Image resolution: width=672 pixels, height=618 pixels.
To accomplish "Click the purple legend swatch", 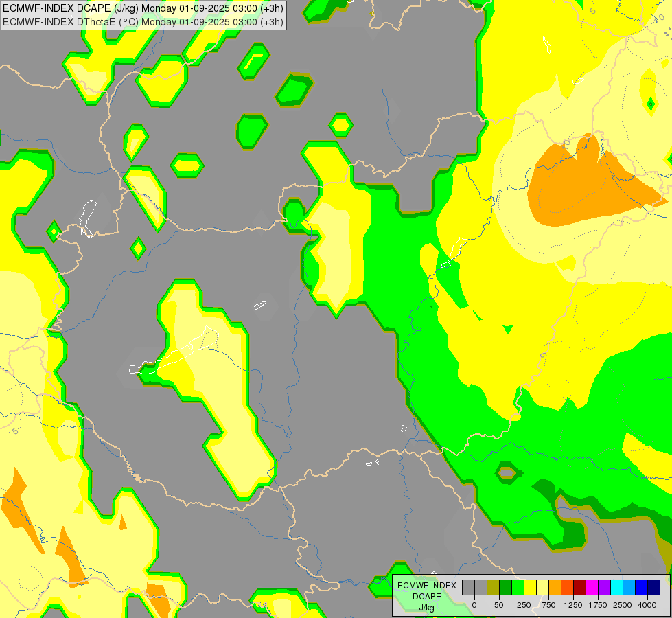I will 604,587.
